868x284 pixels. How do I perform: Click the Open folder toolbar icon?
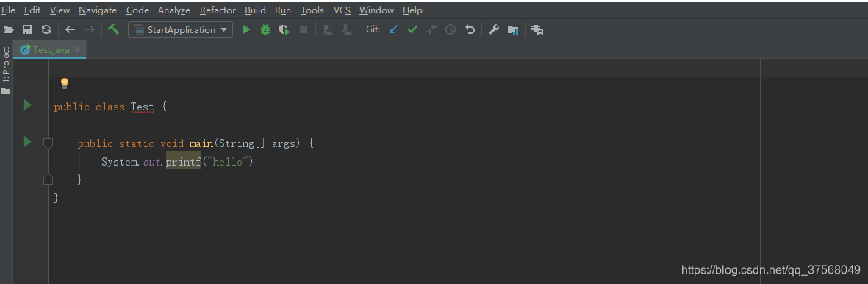coord(8,30)
